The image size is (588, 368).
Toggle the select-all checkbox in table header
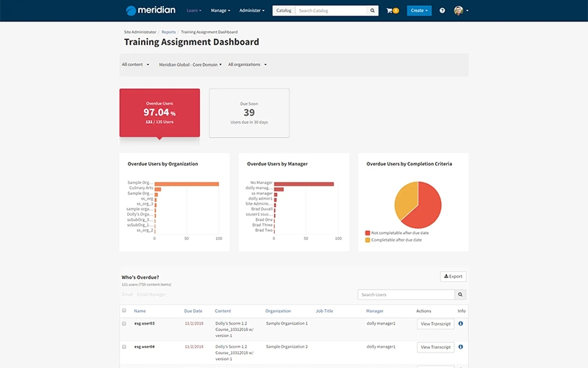[x=124, y=311]
